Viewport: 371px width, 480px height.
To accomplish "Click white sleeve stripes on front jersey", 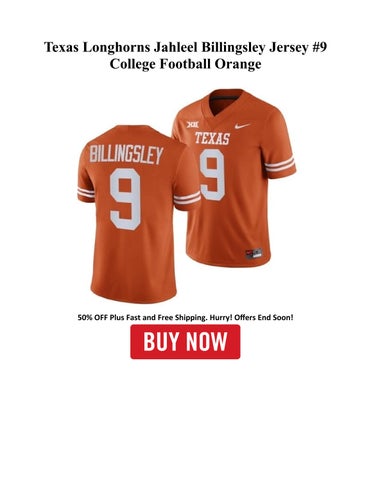I will click(281, 163).
